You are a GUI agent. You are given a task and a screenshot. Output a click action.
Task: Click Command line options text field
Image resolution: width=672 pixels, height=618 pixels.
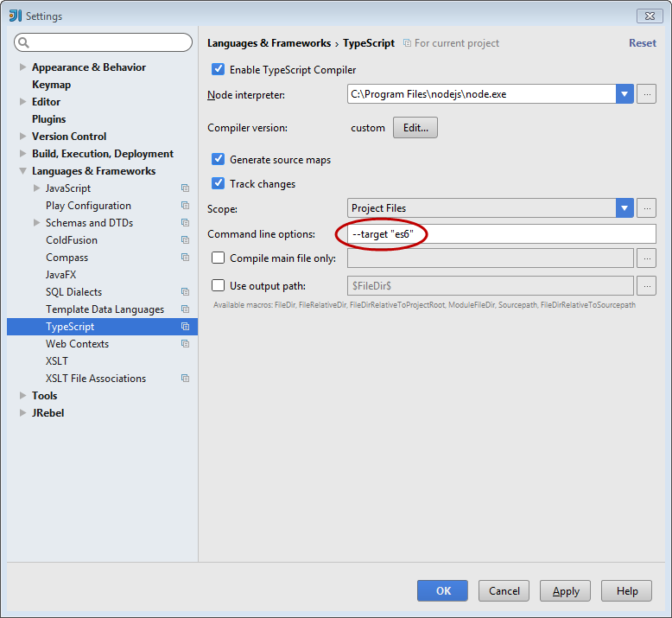(502, 234)
